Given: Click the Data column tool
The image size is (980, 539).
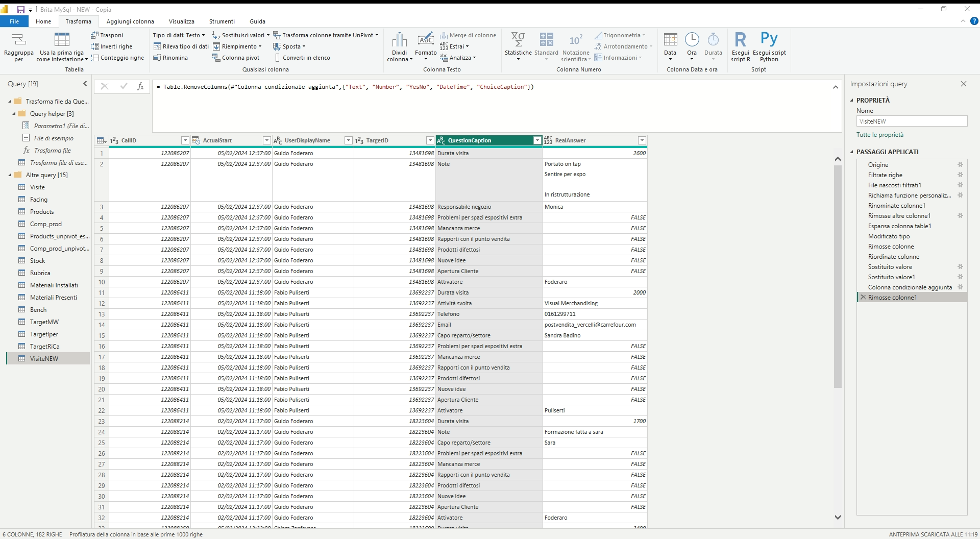Looking at the screenshot, I should (x=670, y=47).
